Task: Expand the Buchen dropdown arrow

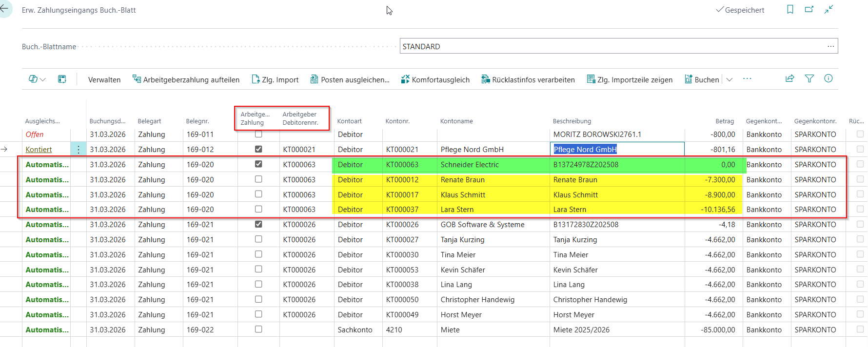Action: 730,79
